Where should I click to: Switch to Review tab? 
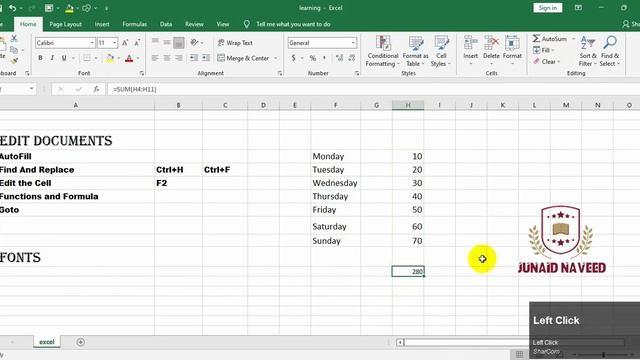(194, 24)
